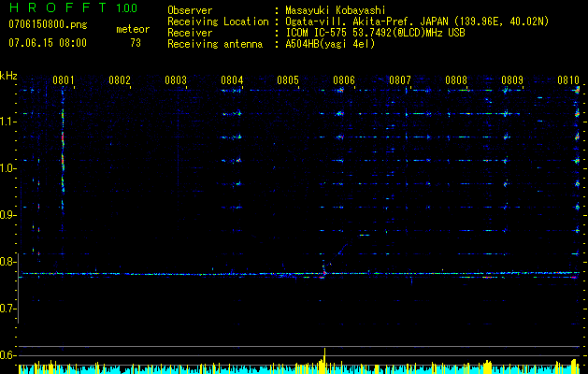Click the 1.0 kHz axis label
The width and height of the screenshot is (588, 374).
coord(8,168)
